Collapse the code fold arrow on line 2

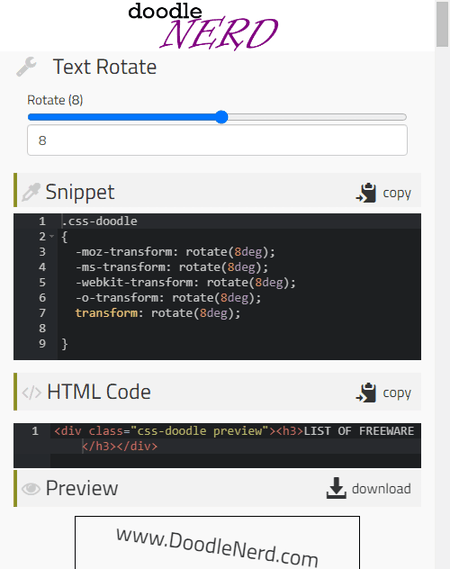pyautogui.click(x=52, y=237)
